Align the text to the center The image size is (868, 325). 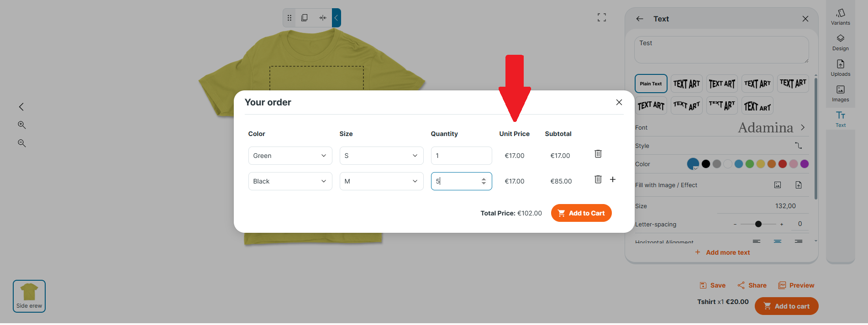(778, 241)
